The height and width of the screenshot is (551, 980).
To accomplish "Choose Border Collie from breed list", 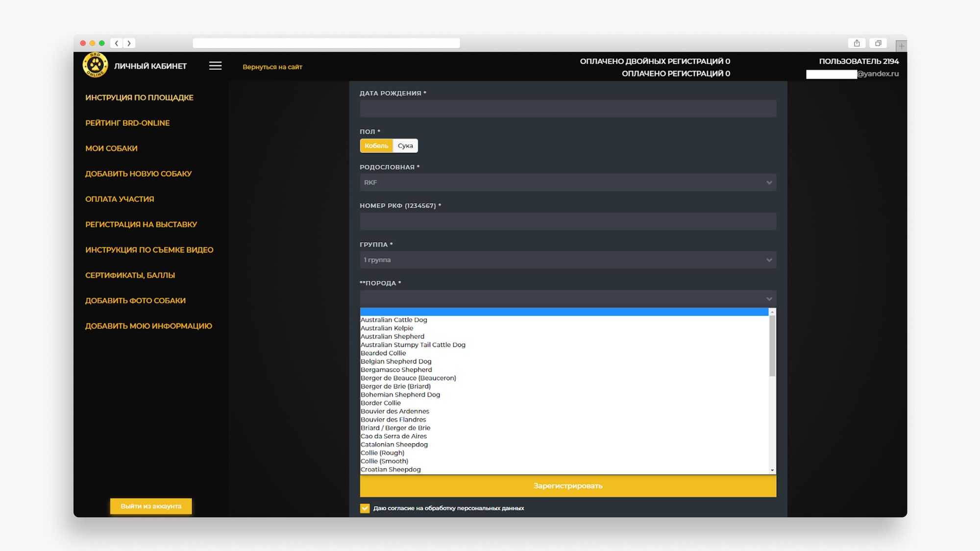I will 381,403.
